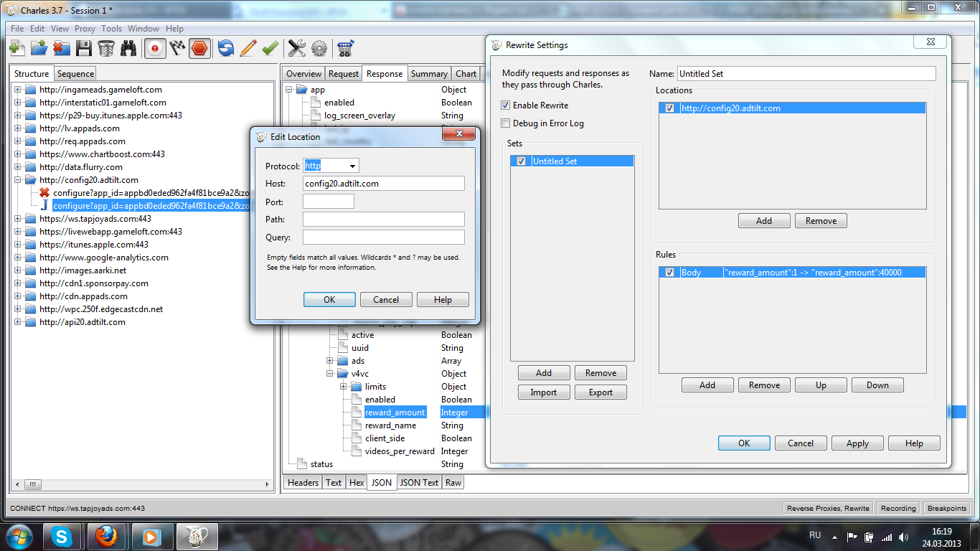Click the Name field in Rewrite Settings

(806, 74)
